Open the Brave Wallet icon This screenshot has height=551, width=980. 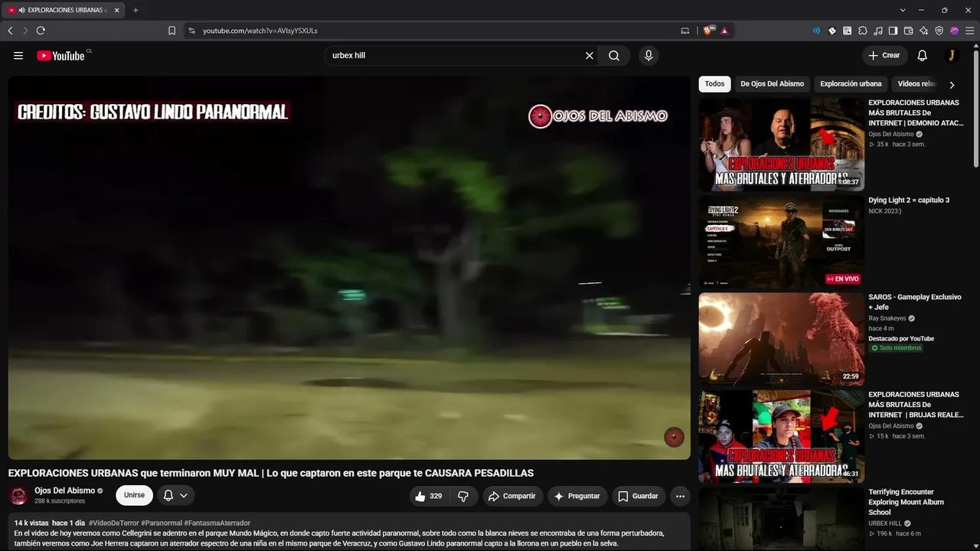pyautogui.click(x=909, y=31)
